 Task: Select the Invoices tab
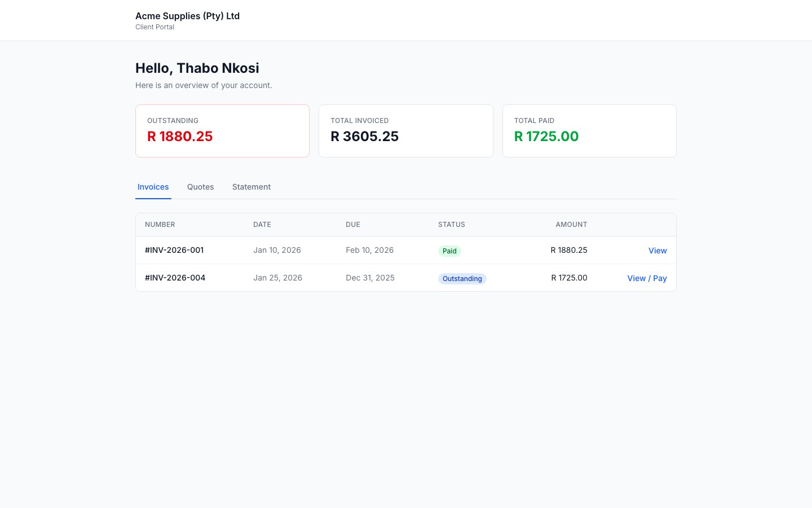(x=153, y=187)
